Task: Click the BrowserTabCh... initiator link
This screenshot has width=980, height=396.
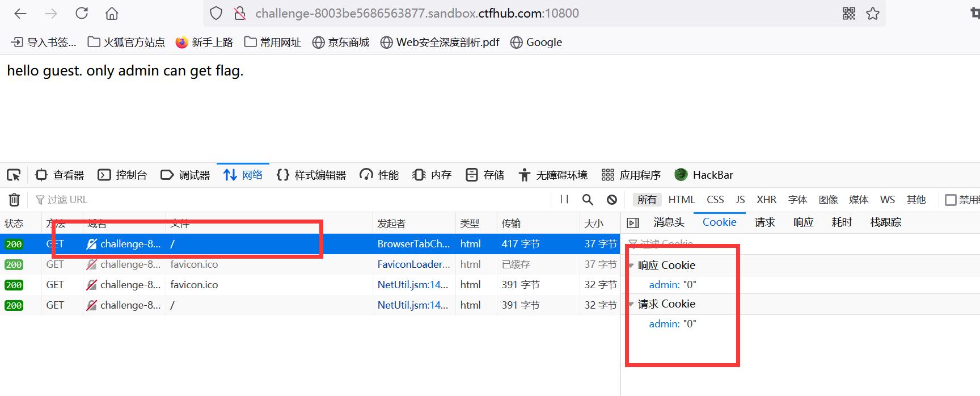Action: 413,244
